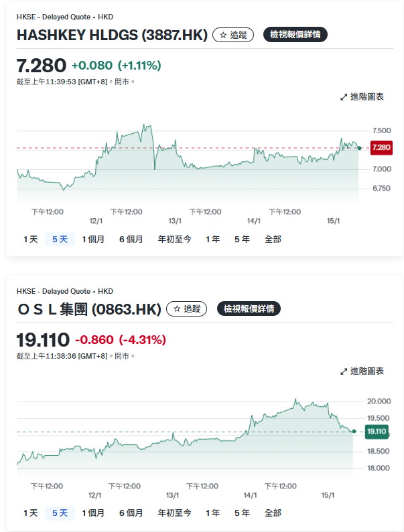Viewport: 404px width, 532px height.
Task: Choose 5年 range on OSL chart
Action: (x=242, y=513)
